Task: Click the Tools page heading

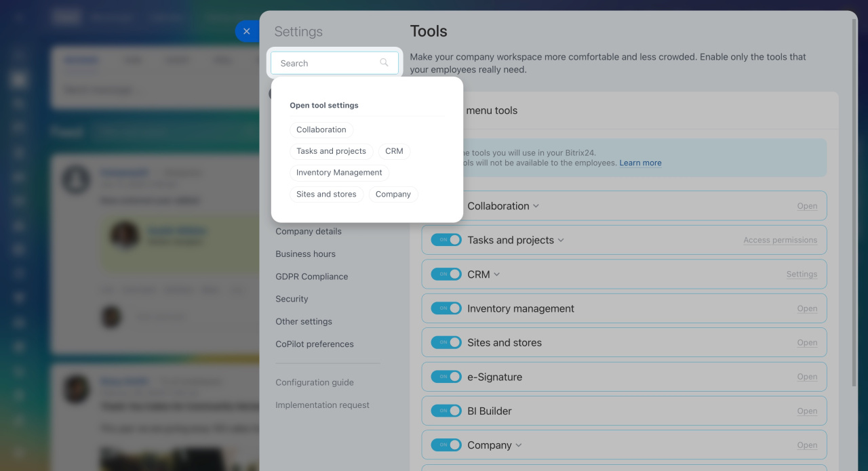Action: point(429,31)
